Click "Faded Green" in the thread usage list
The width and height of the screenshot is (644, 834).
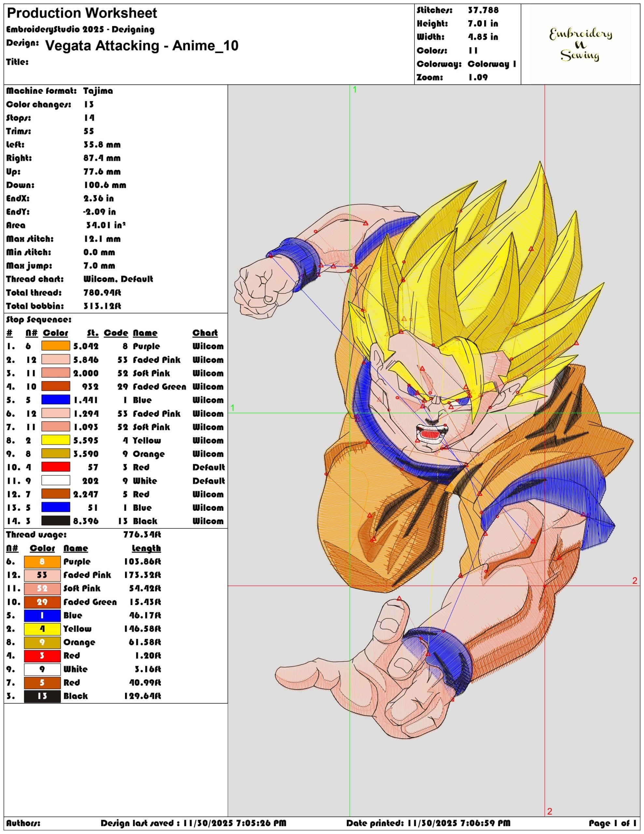pyautogui.click(x=90, y=602)
